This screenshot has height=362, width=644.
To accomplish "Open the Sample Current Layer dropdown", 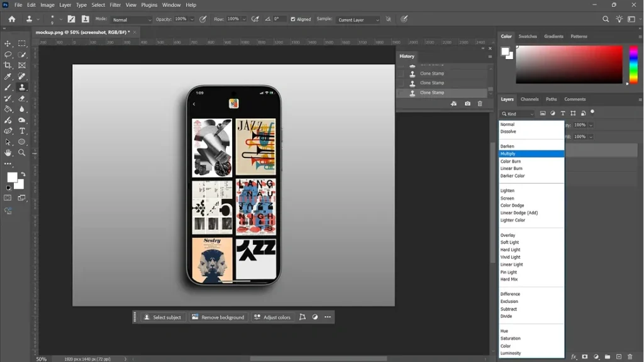I will click(358, 20).
